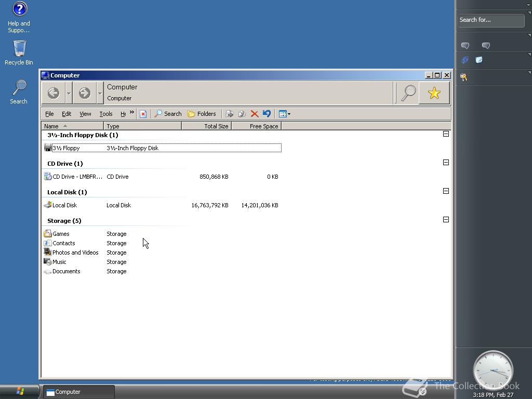Open the Forward button history dropdown
Screen dimensions: 532x399
pyautogui.click(x=100, y=93)
